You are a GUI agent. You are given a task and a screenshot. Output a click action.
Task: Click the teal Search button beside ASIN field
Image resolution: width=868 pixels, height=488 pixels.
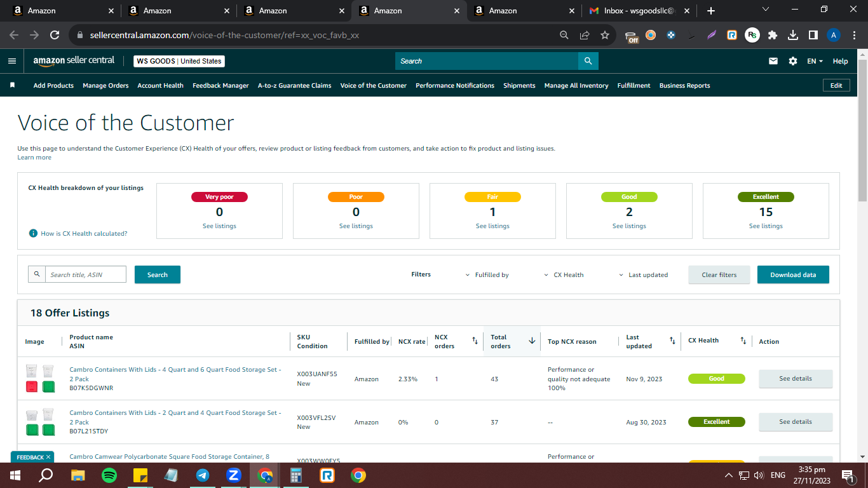[158, 274]
